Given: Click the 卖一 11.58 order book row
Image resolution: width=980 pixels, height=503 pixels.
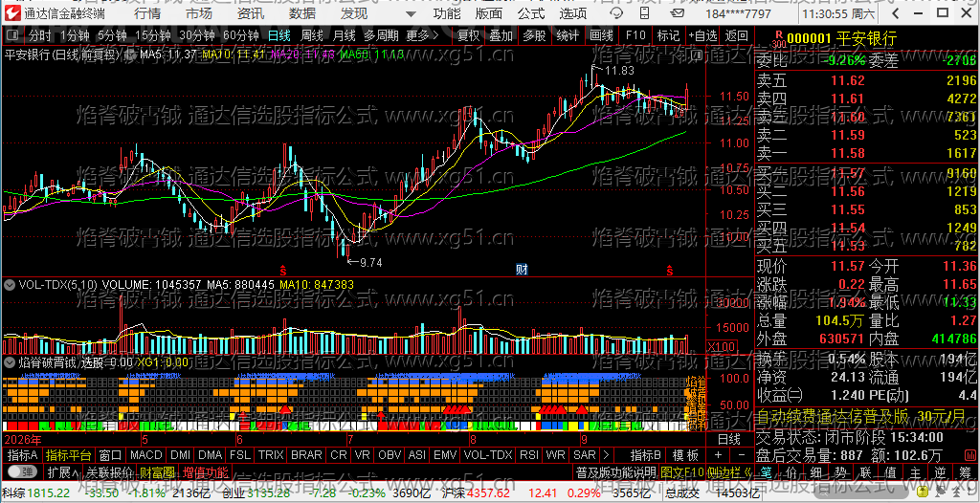Looking at the screenshot, I should (866, 152).
